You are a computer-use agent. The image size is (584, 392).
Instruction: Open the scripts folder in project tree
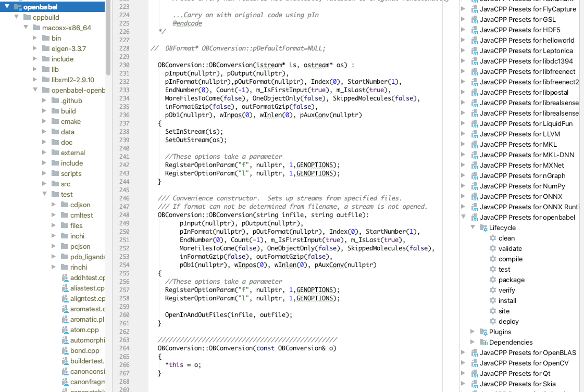click(x=71, y=173)
